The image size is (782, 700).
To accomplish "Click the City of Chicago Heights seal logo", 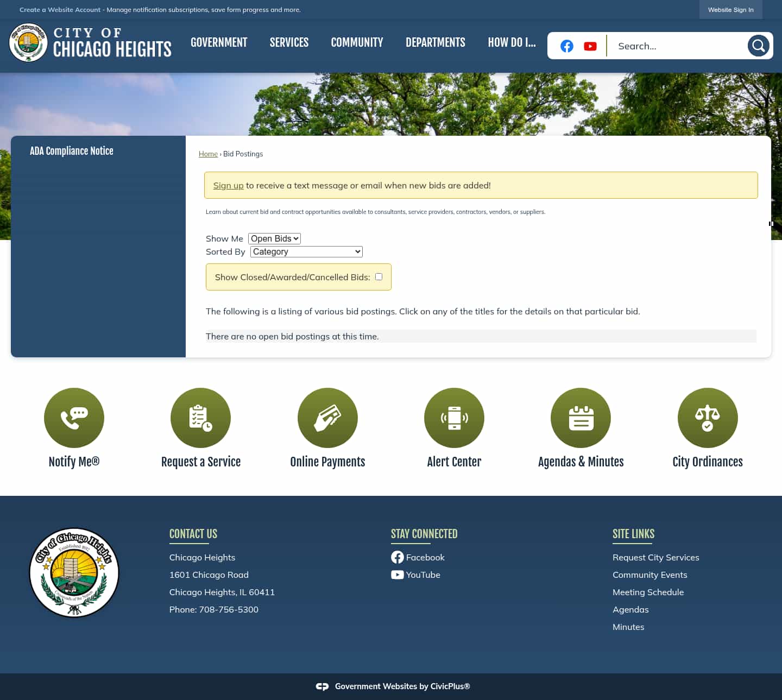I will pyautogui.click(x=28, y=43).
